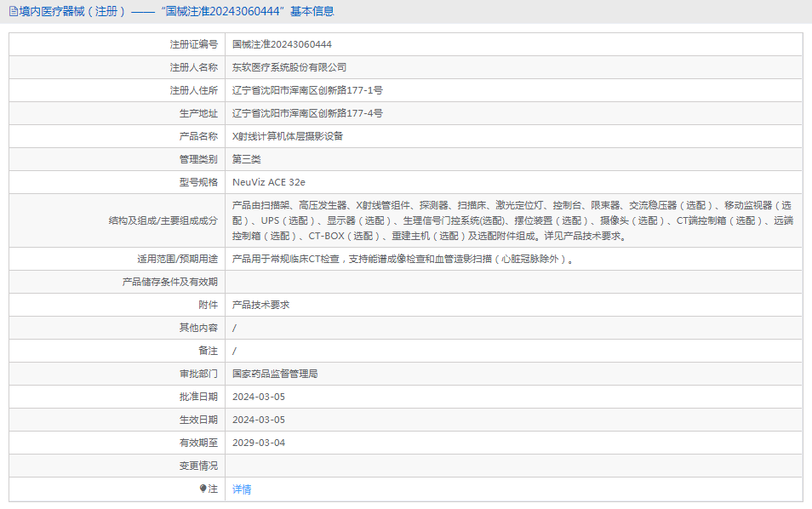The width and height of the screenshot is (812, 509).
Task: Open the 详情 link in the 注 row
Action: tap(242, 489)
